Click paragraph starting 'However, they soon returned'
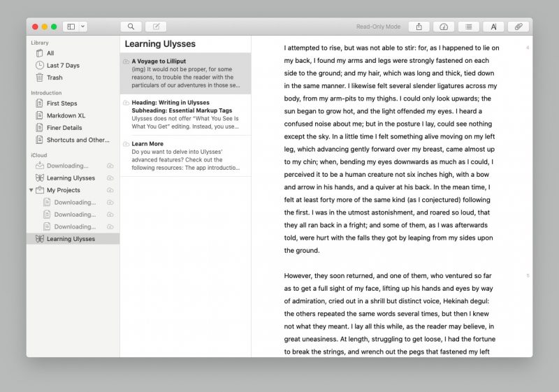This screenshot has height=392, width=559. 389,314
